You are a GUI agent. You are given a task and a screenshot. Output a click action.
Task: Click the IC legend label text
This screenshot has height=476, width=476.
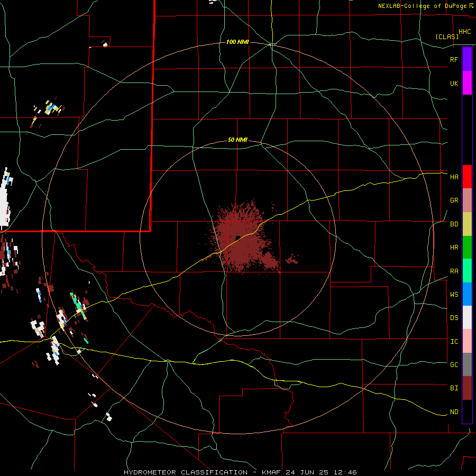pyautogui.click(x=454, y=342)
